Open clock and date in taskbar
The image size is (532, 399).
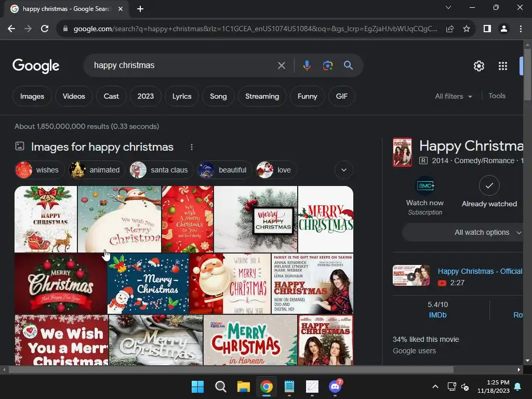click(x=494, y=387)
